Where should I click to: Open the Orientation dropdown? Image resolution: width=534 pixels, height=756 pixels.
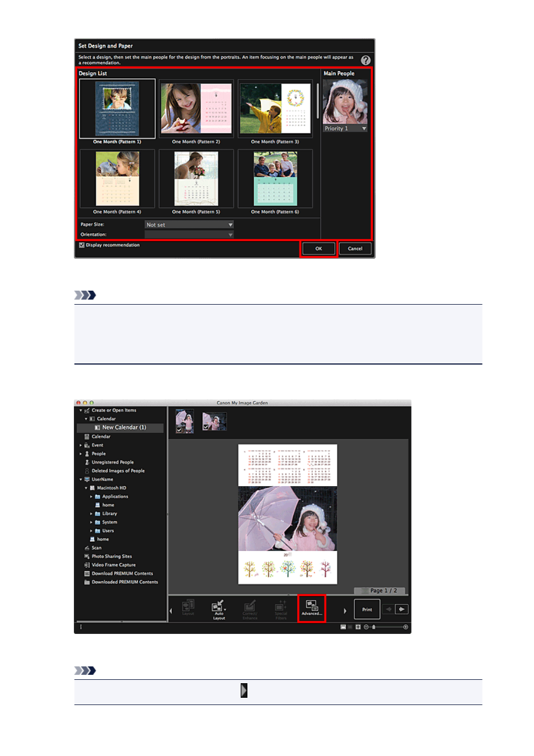point(189,235)
